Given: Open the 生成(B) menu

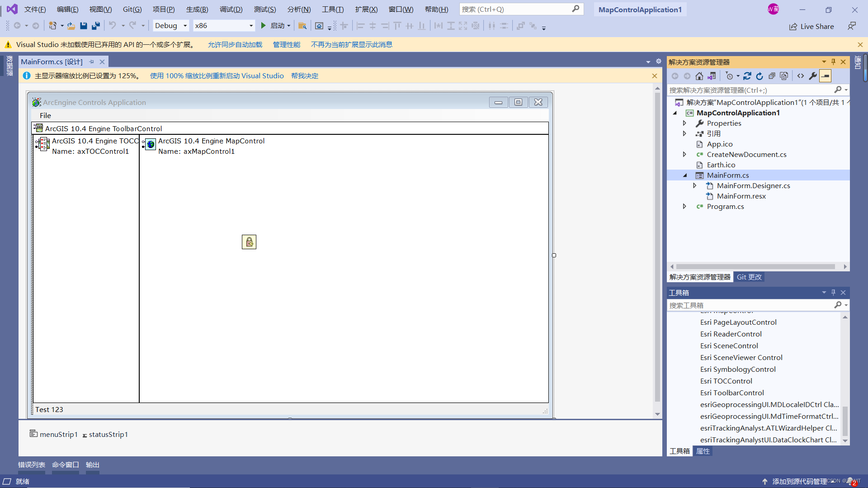Looking at the screenshot, I should tap(197, 9).
